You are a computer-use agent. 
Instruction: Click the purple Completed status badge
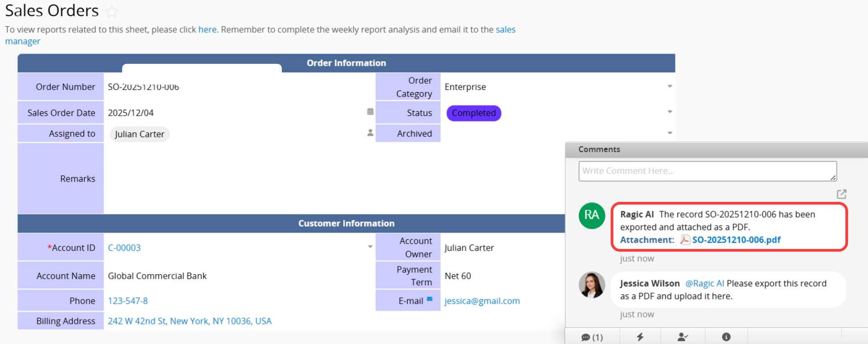[474, 113]
